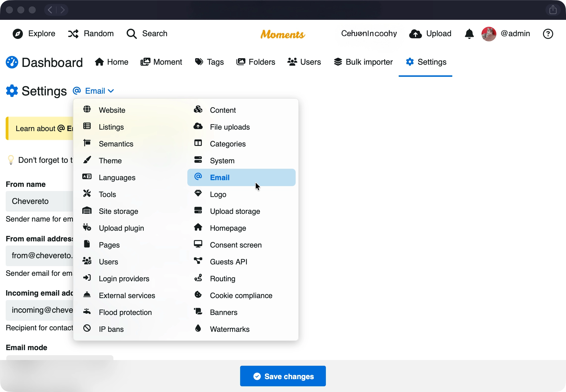The height and width of the screenshot is (392, 566).
Task: Click the Site storage icon
Action: click(x=87, y=210)
